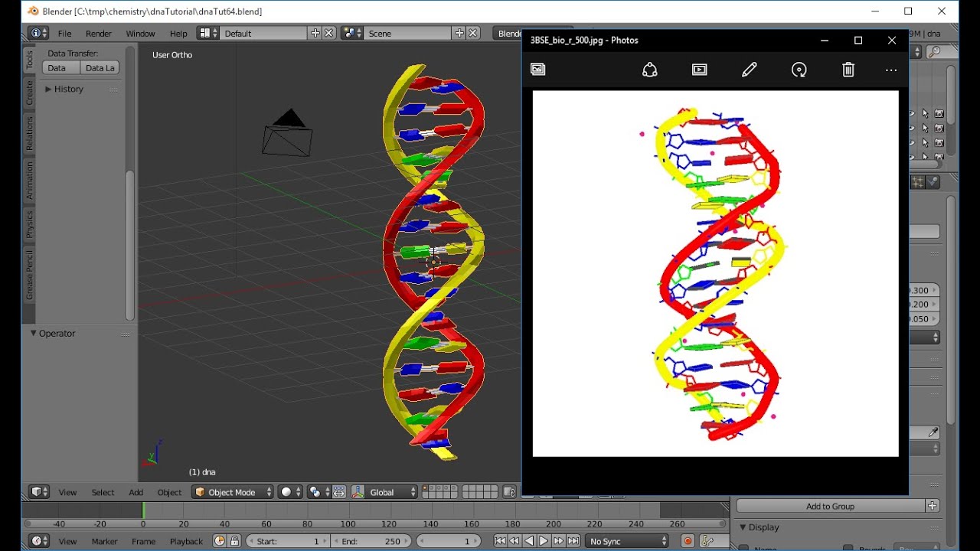Play the animation forward
Viewport: 980px width, 551px height.
544,541
